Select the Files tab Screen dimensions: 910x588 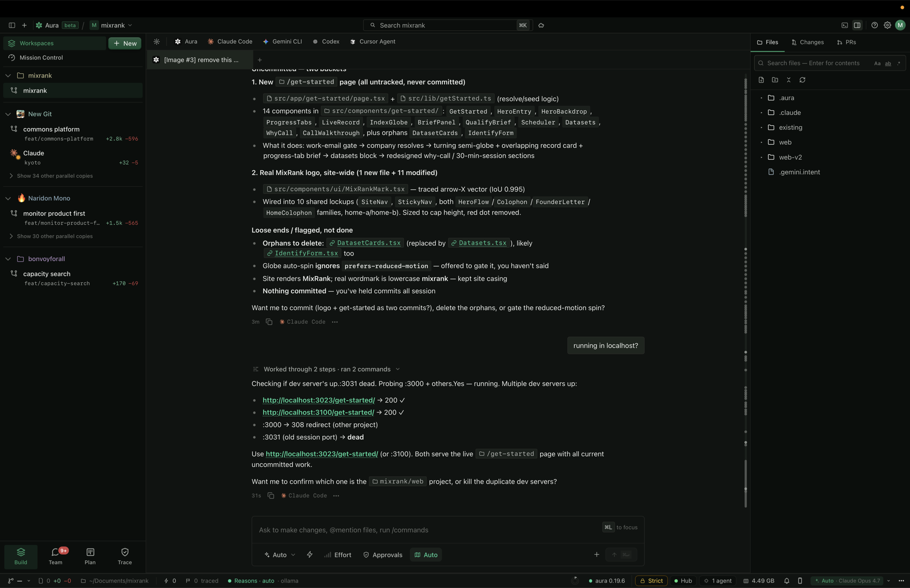tap(768, 42)
